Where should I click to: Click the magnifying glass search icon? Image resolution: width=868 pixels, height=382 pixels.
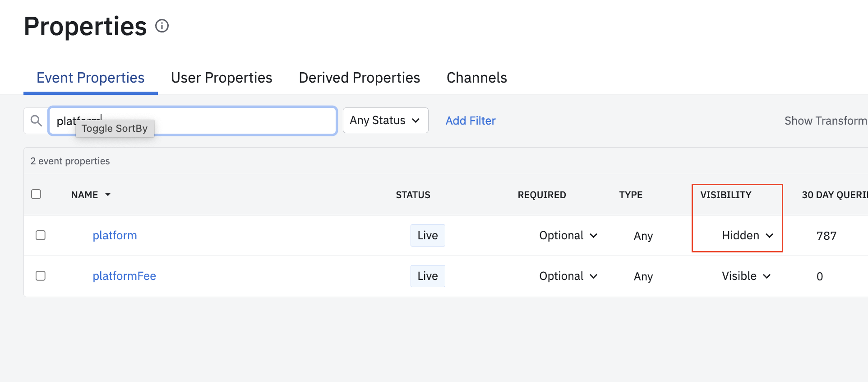pyautogui.click(x=36, y=121)
